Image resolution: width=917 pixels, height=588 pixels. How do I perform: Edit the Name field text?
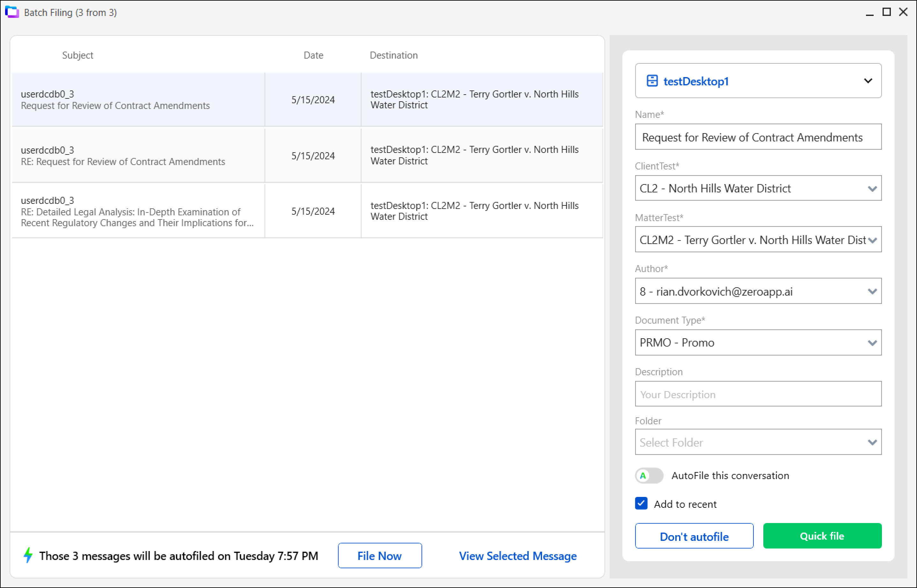[758, 137]
